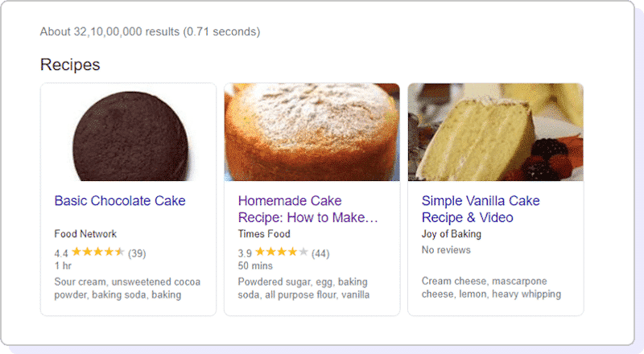Open the Basic Chocolate Cake recipe link
The width and height of the screenshot is (644, 354).
pos(120,201)
